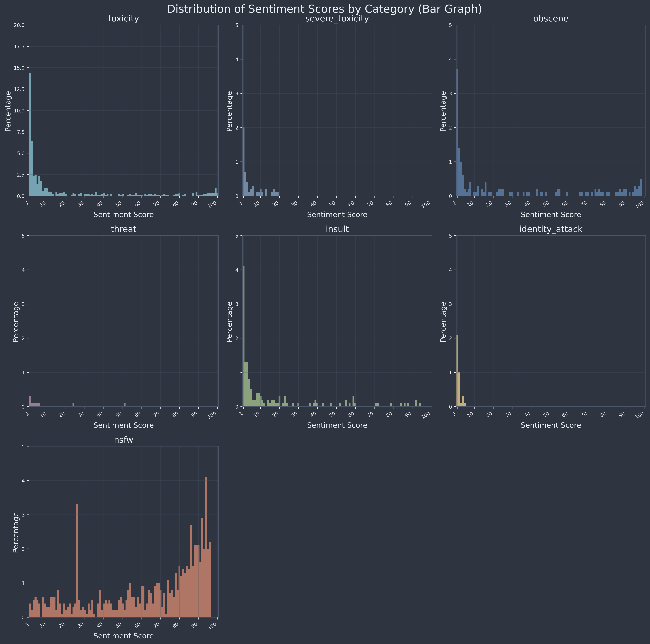Click the 'Sentiment Score' label under severe_toxicity chart

337,215
